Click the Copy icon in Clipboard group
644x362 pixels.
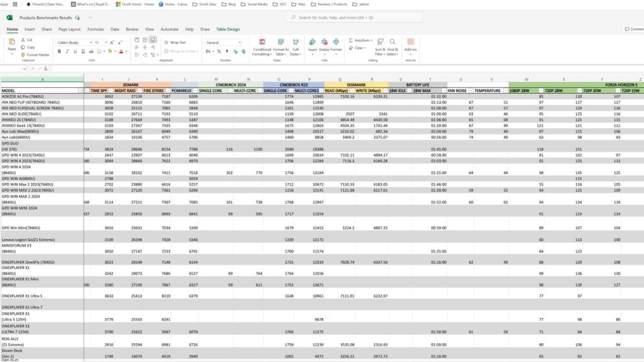click(23, 47)
